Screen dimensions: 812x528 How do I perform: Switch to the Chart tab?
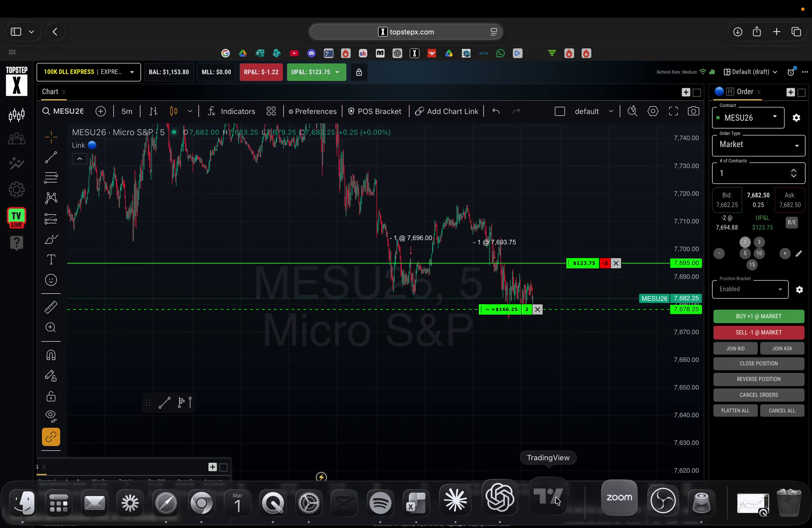tap(50, 92)
